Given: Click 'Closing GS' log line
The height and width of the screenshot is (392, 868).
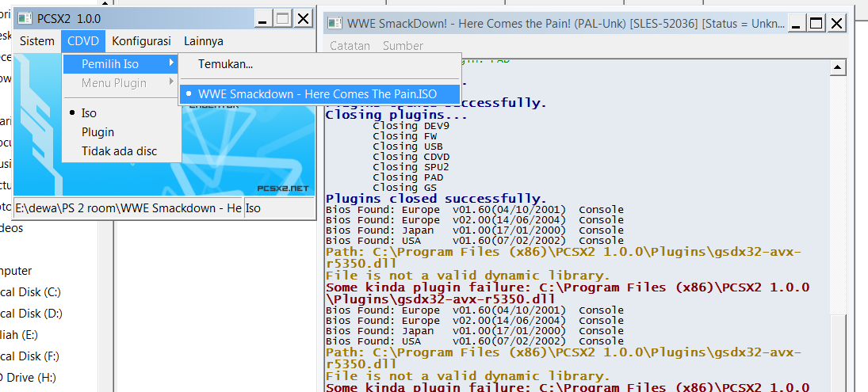Looking at the screenshot, I should point(404,188).
